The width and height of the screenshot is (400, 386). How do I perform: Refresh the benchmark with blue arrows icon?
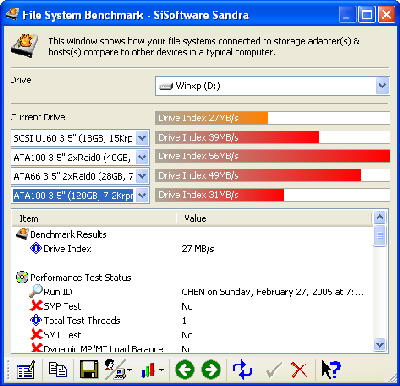click(x=242, y=369)
